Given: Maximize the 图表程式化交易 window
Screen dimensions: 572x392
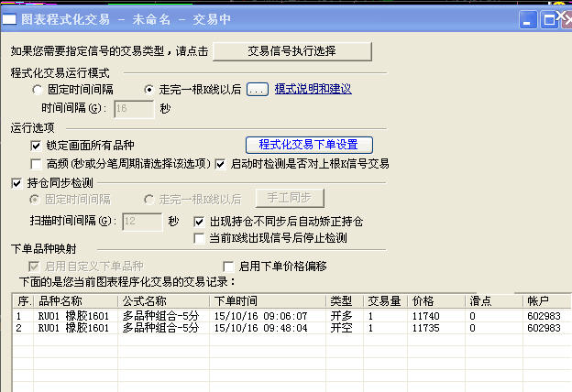Looking at the screenshot, I should (x=549, y=19).
